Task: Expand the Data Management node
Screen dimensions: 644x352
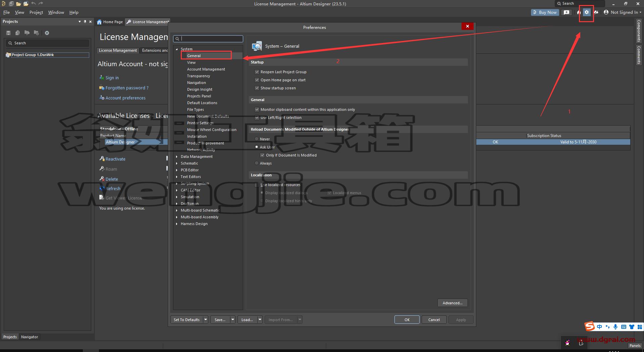Action: [x=177, y=157]
